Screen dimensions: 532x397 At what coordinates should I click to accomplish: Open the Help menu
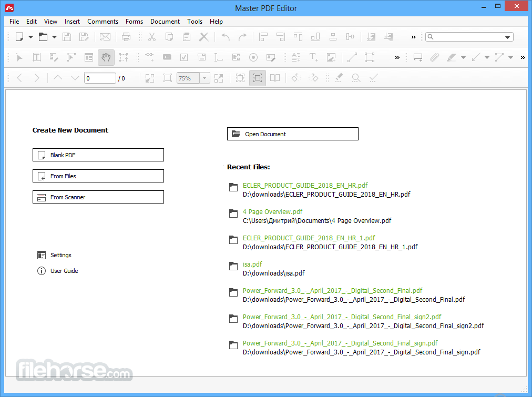[216, 22]
